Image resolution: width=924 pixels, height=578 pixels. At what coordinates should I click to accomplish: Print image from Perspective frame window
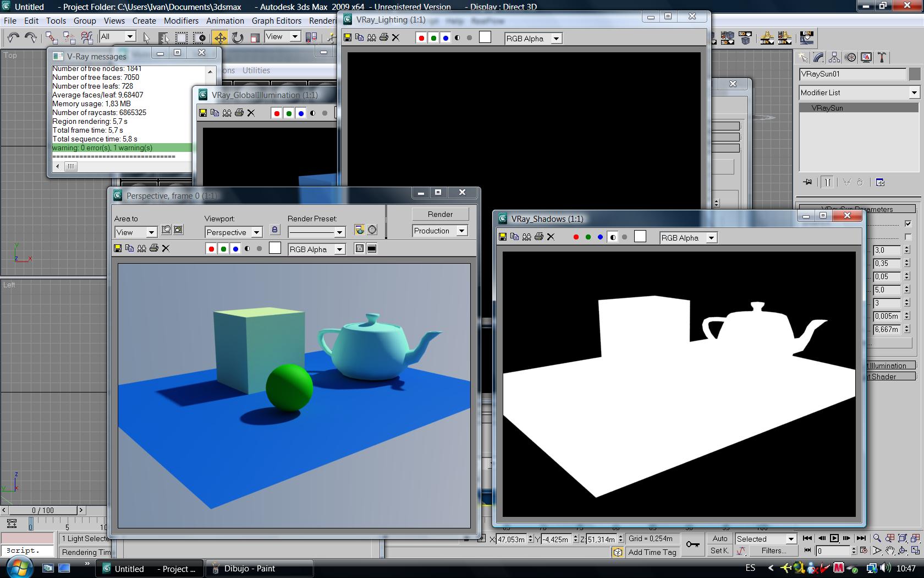[154, 248]
